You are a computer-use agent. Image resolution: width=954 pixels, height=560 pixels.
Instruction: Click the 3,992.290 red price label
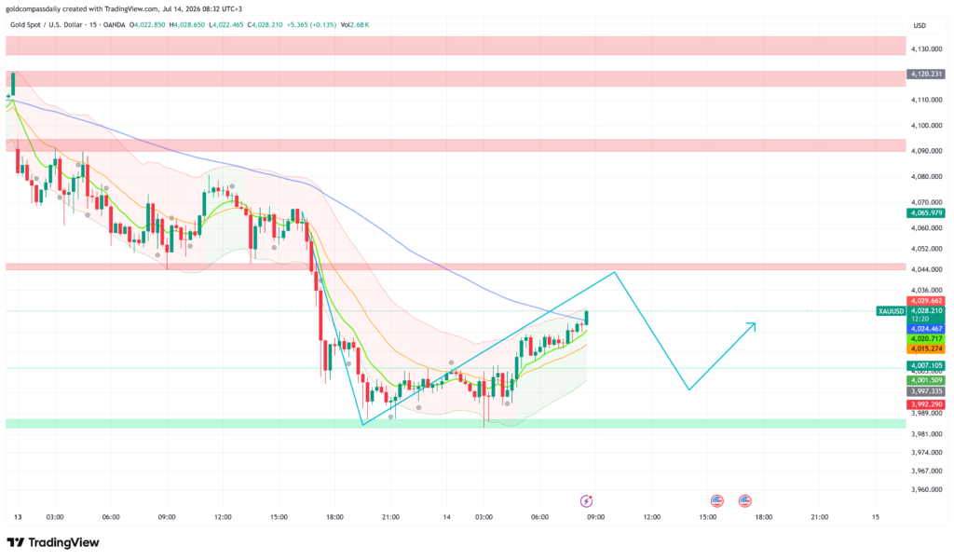tap(926, 404)
